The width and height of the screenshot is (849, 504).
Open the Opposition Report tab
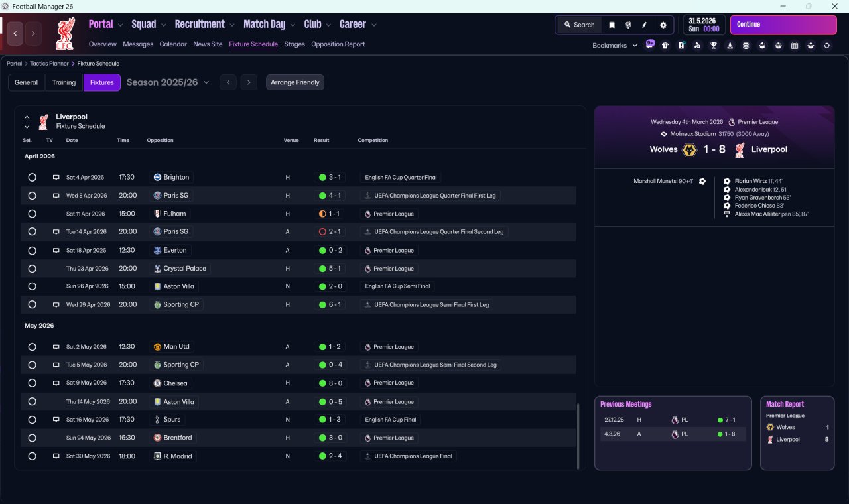click(338, 44)
